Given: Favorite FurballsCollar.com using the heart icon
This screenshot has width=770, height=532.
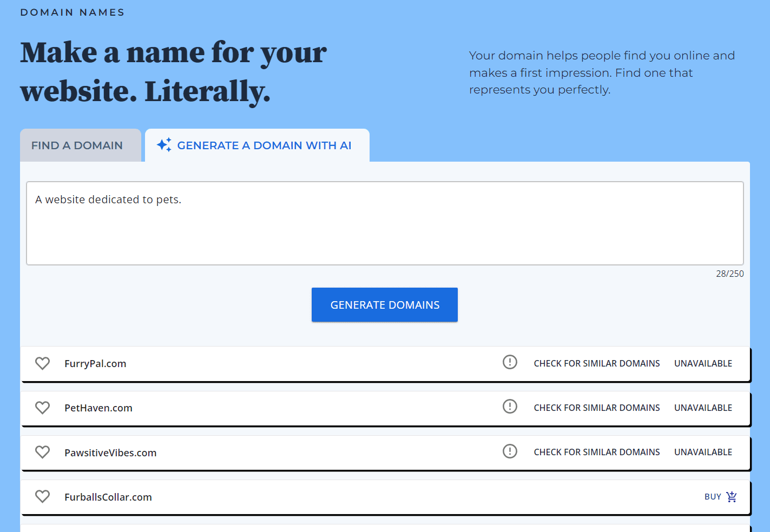Looking at the screenshot, I should 42,496.
